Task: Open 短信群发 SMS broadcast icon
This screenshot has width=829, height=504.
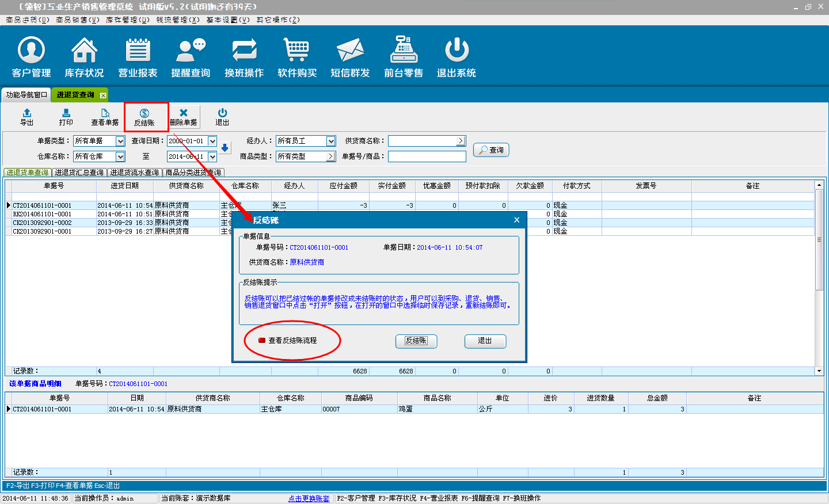Action: point(350,57)
